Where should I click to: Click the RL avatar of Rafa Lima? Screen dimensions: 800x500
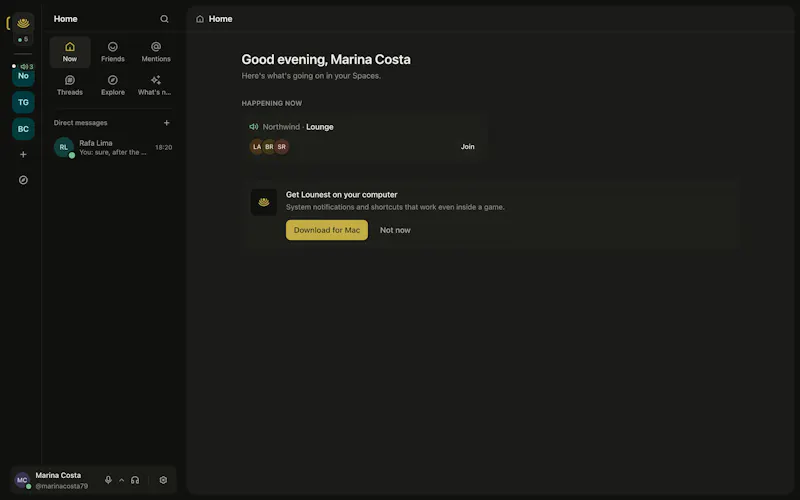point(64,147)
